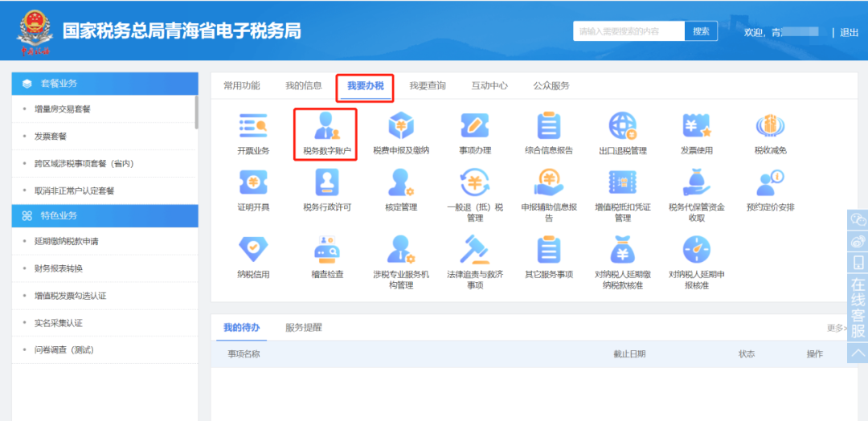868x421 pixels.
Task: Open 增值税抵扣凭证管理 icon
Action: pyautogui.click(x=623, y=183)
